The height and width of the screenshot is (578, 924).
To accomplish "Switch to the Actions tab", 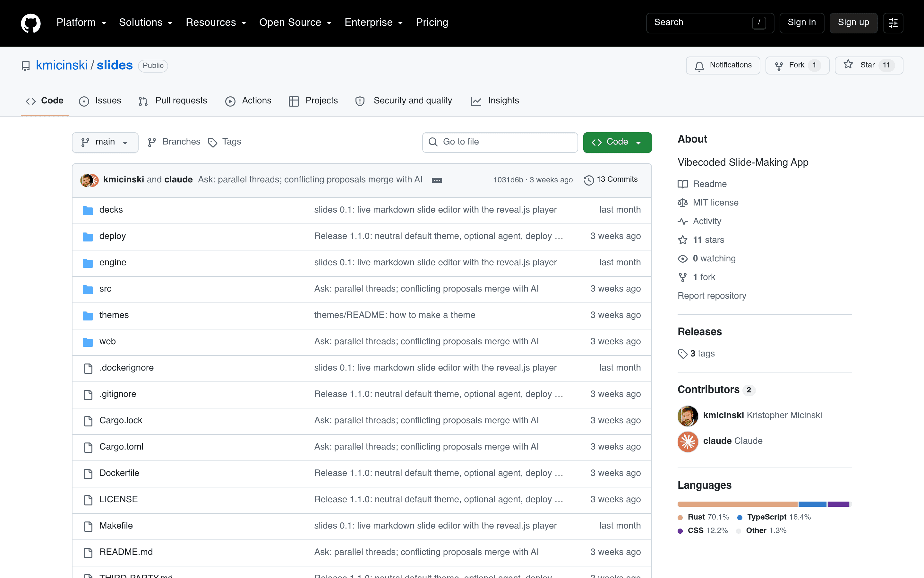I will (x=248, y=101).
